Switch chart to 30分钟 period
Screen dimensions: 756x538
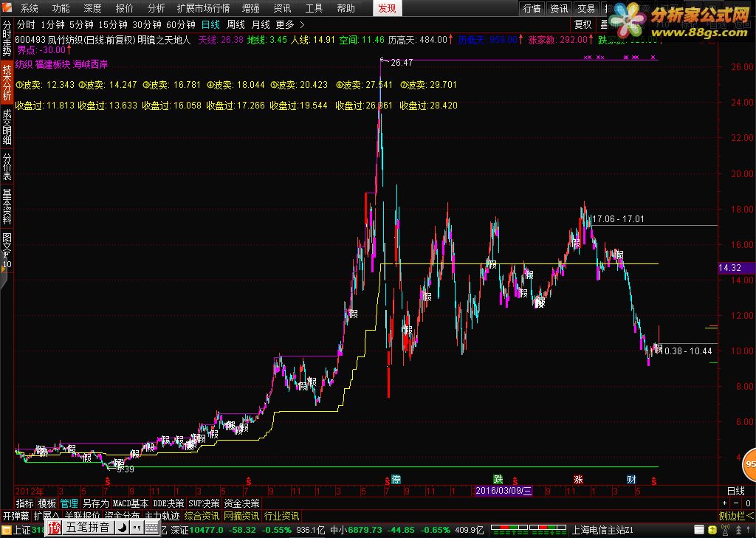click(147, 24)
